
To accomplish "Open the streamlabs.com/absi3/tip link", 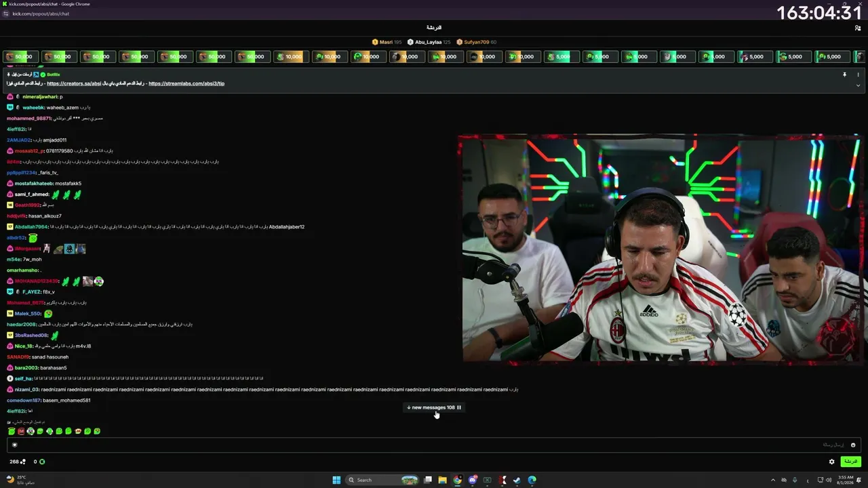I will (186, 83).
